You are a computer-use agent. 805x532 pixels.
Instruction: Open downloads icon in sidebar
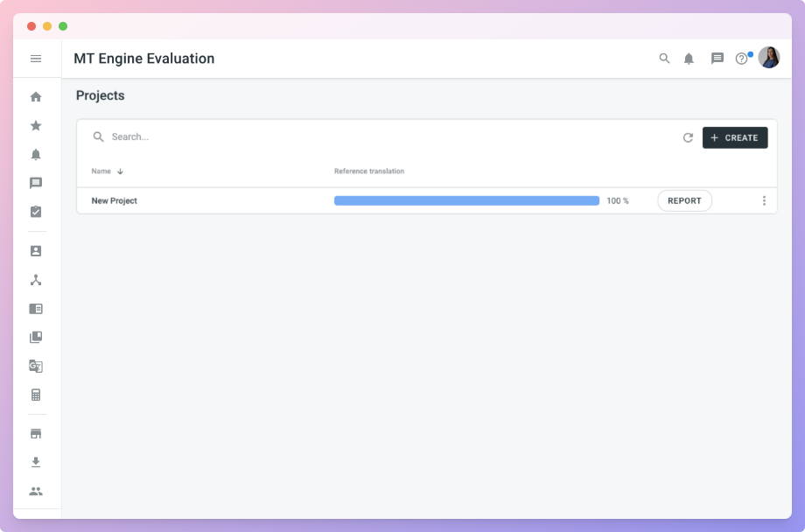(x=36, y=462)
